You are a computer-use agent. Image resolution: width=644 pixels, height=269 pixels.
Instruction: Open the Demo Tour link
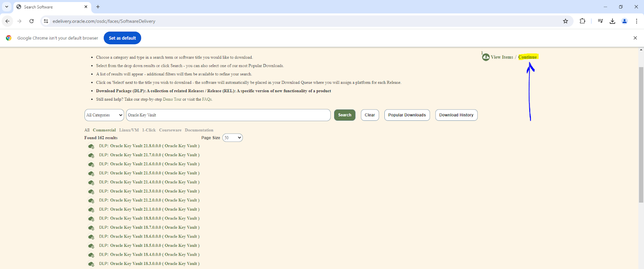172,99
